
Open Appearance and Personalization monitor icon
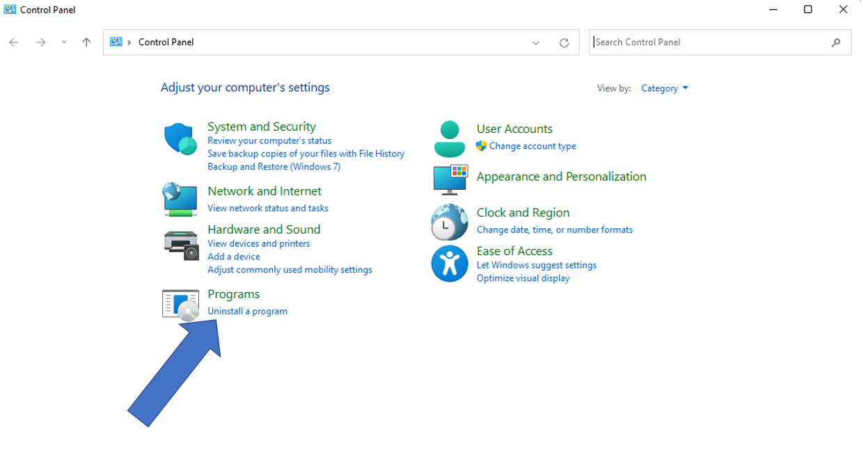click(450, 179)
